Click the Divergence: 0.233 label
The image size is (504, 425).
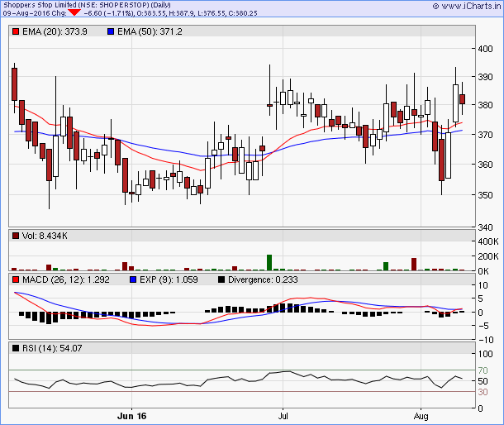(x=263, y=279)
